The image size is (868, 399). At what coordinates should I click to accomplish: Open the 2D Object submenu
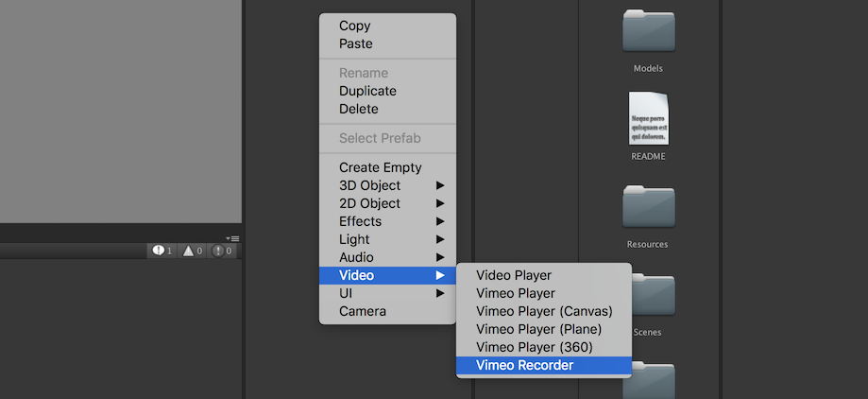click(387, 203)
